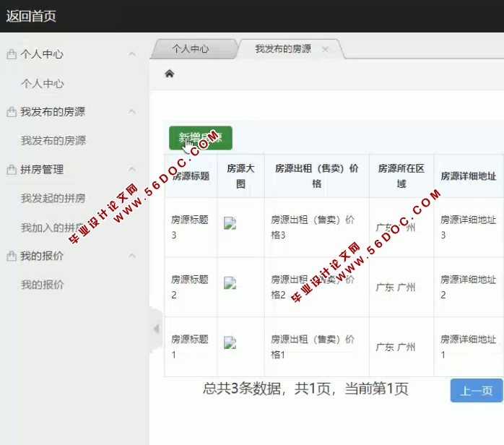This screenshot has width=504, height=445.
Task: Open 我加入的拼房 submenu item
Action: (x=53, y=228)
